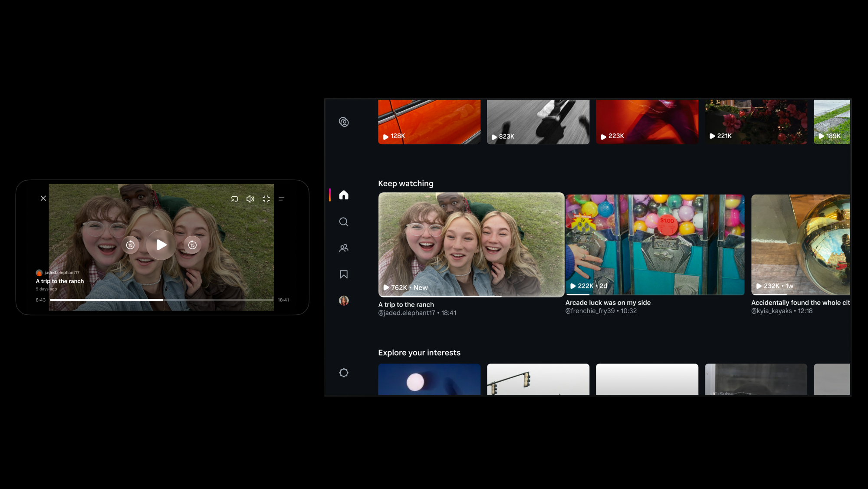
Task: Skip forward 15 seconds in phone player
Action: [x=192, y=245]
